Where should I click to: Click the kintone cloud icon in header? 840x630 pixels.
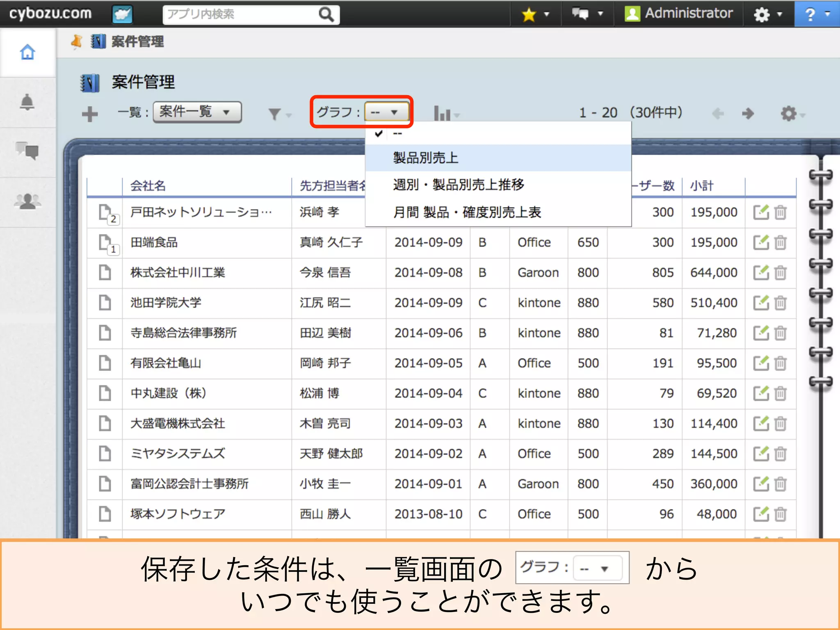point(122,14)
